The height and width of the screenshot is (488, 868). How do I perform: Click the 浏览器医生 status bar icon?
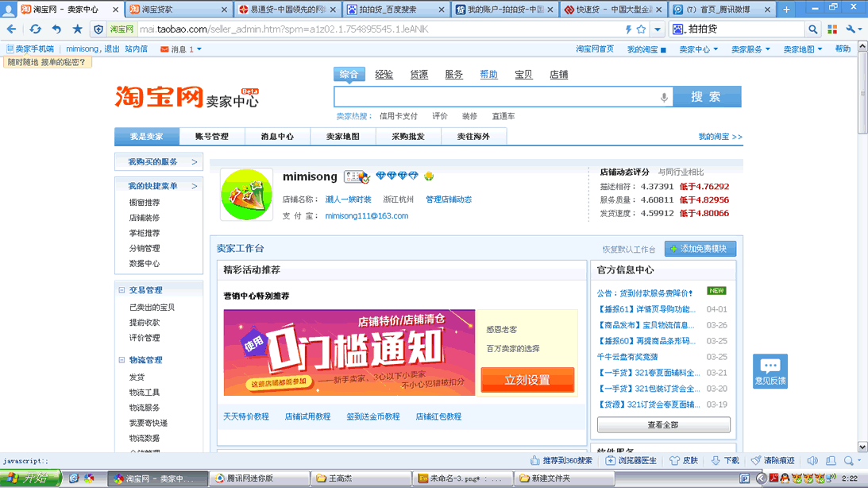point(610,460)
